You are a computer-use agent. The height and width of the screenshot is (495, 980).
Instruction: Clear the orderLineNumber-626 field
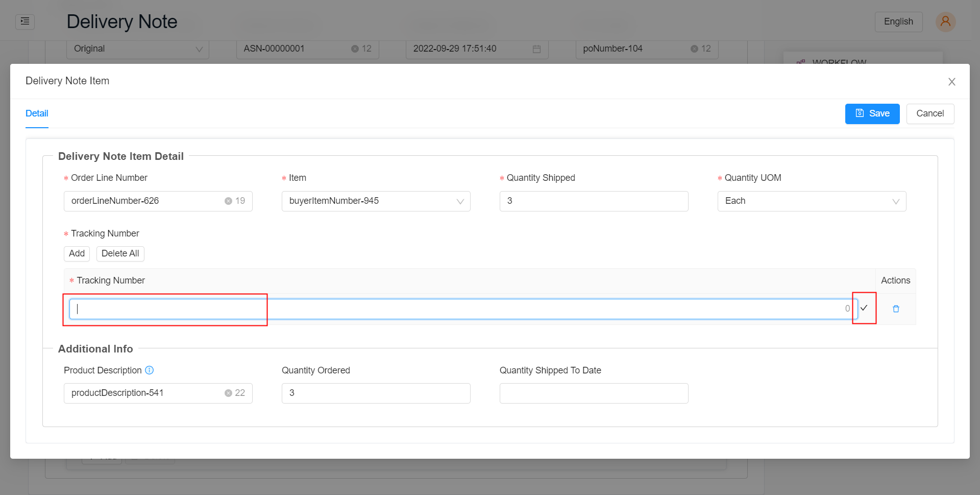[x=228, y=201]
